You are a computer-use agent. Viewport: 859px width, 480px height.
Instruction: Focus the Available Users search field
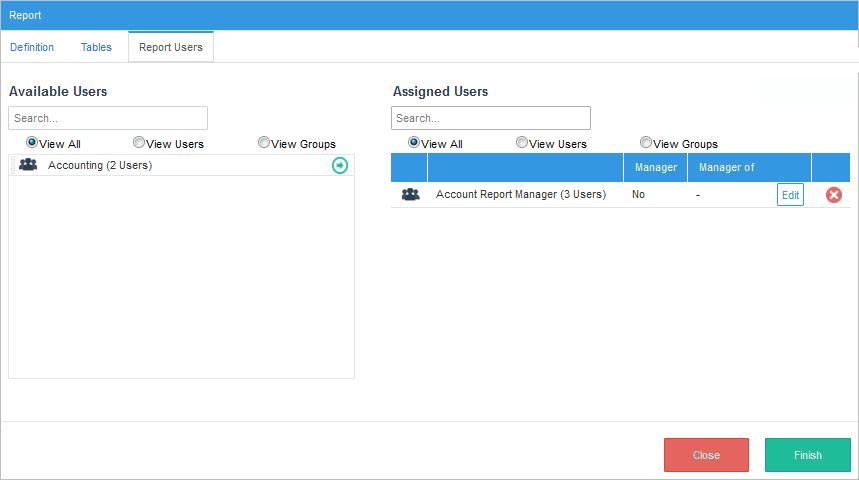[108, 118]
